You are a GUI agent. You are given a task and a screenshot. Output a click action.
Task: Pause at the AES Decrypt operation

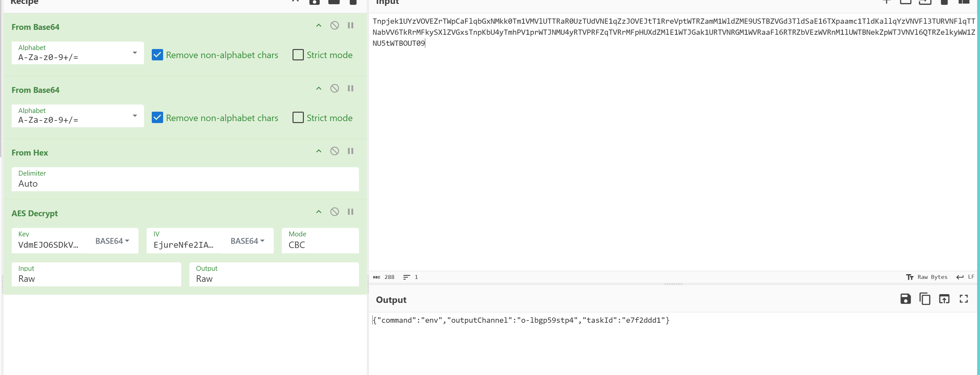click(x=350, y=212)
